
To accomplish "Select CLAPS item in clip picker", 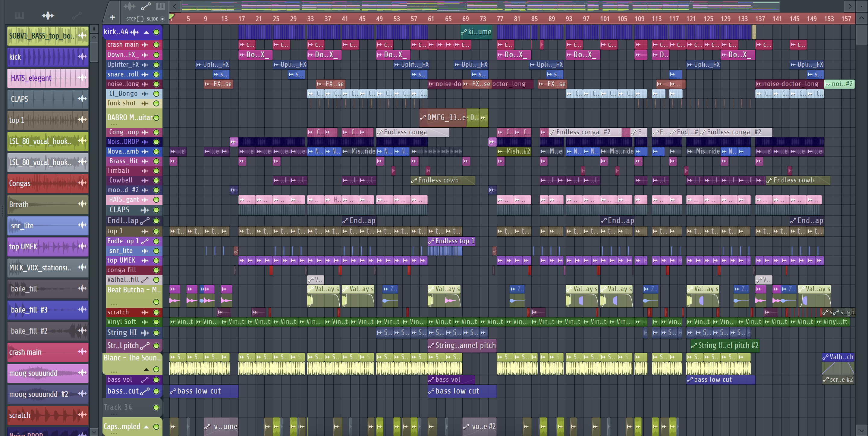I will tap(48, 99).
